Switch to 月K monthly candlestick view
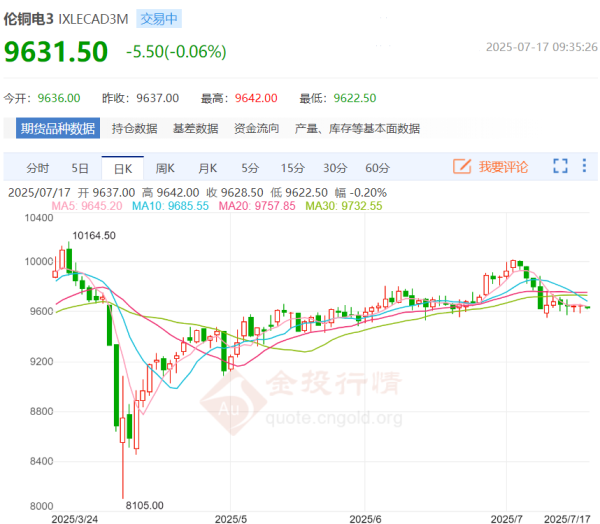600x524 pixels. click(x=208, y=168)
